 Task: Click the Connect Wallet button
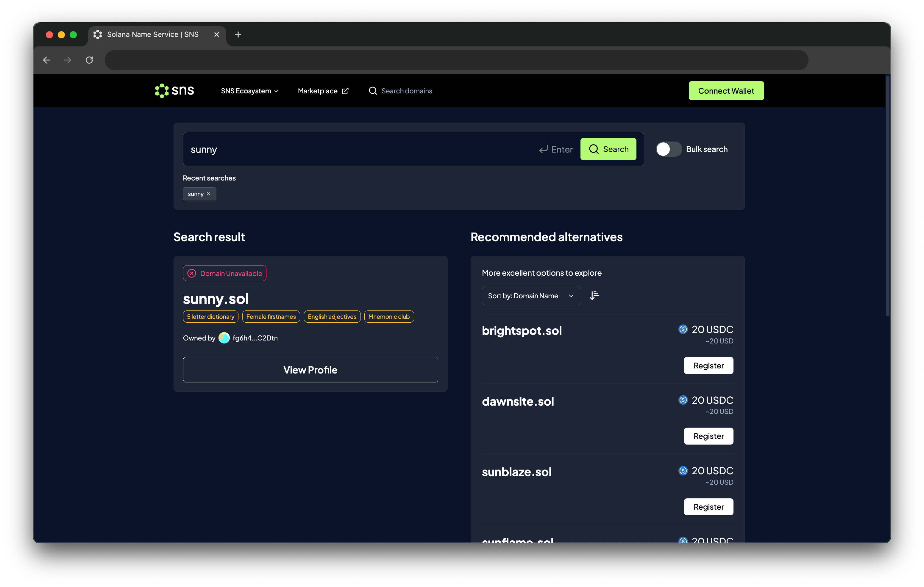click(x=726, y=91)
